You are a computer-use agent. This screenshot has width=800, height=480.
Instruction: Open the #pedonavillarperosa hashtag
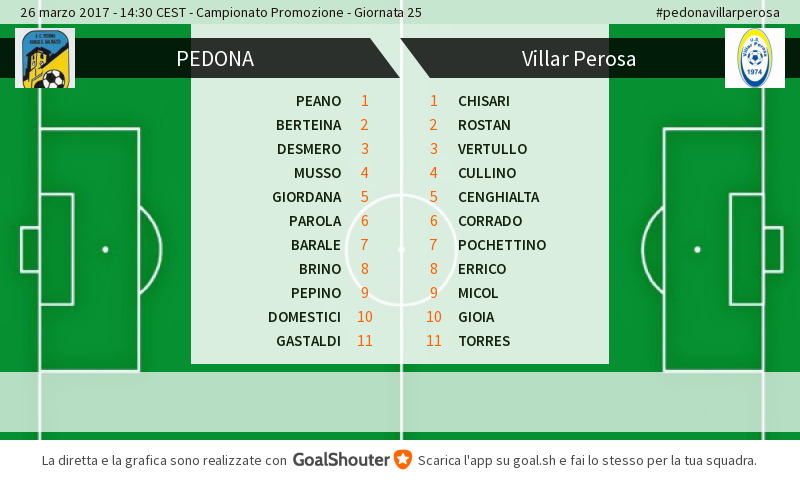(717, 12)
